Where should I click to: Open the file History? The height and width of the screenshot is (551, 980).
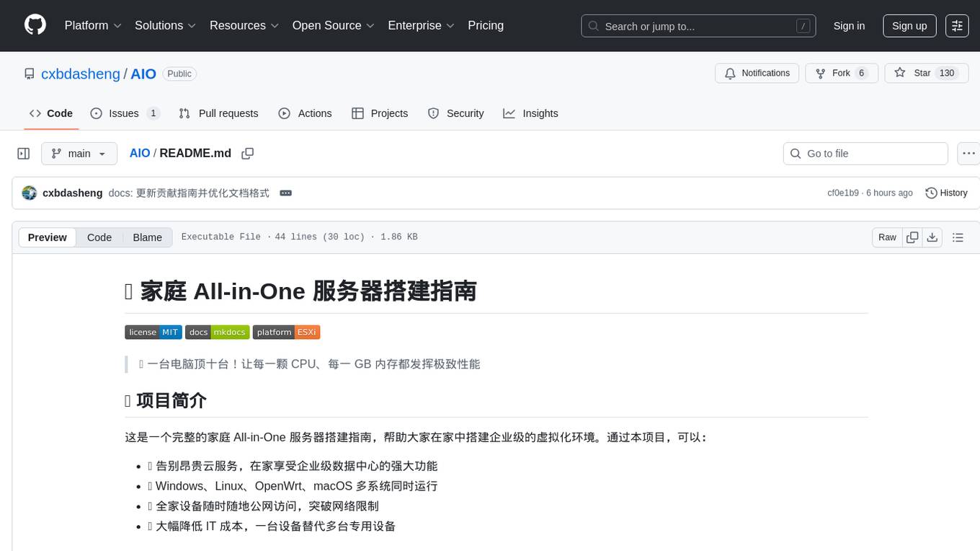pos(946,193)
